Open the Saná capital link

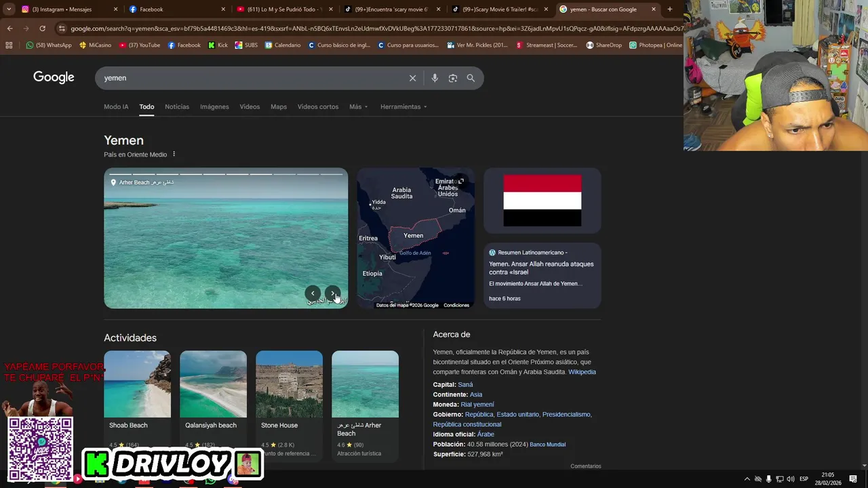click(465, 384)
